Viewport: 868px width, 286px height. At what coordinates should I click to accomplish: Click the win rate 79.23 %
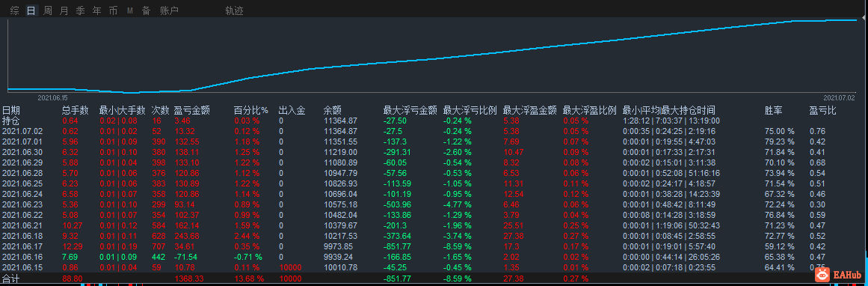(x=780, y=142)
